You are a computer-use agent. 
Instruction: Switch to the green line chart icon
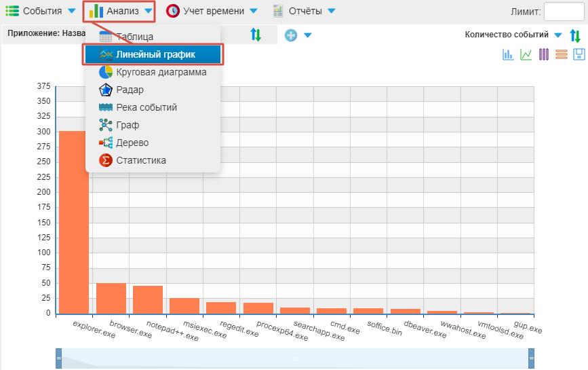[526, 55]
